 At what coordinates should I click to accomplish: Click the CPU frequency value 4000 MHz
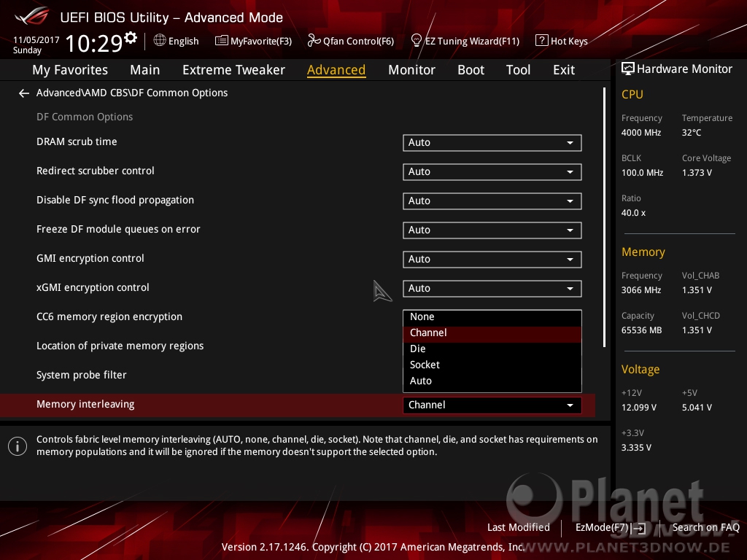pyautogui.click(x=641, y=133)
